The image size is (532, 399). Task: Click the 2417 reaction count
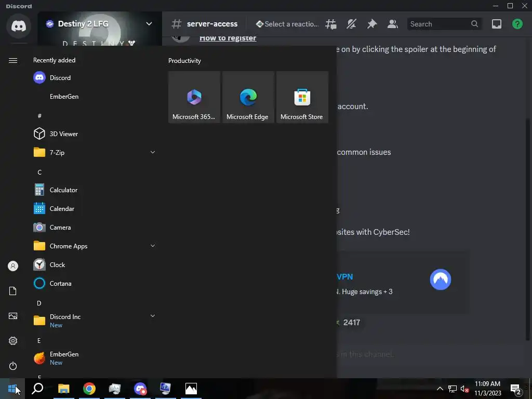click(352, 322)
